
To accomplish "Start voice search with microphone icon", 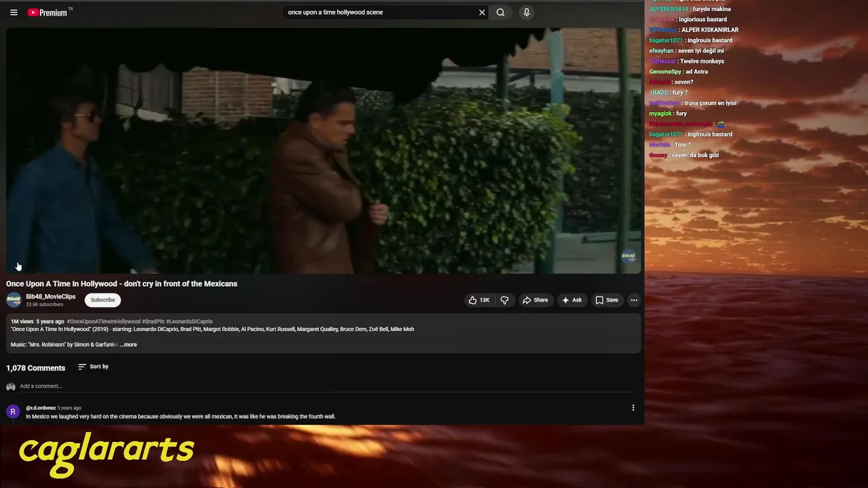I will click(526, 12).
